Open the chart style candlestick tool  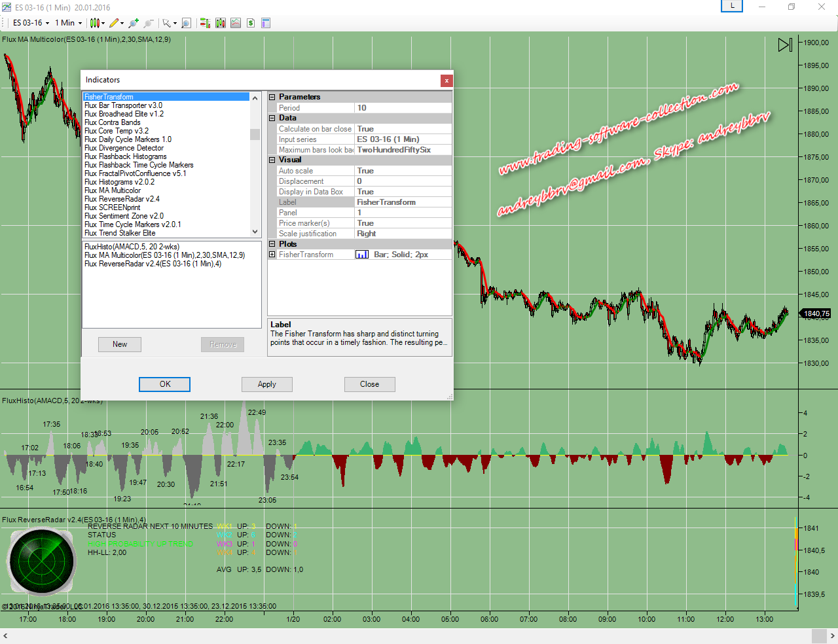[96, 23]
